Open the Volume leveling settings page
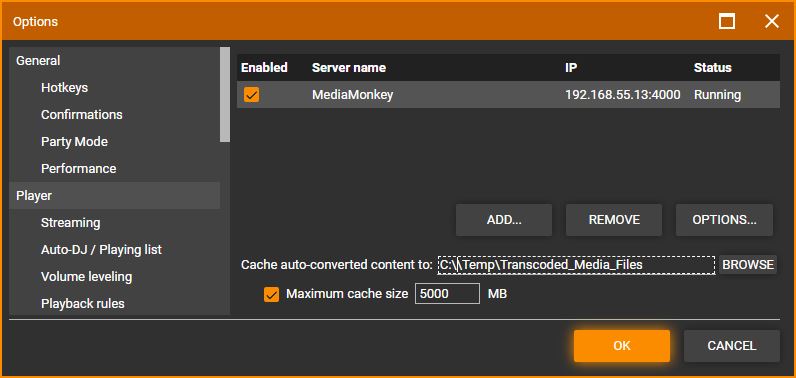Screen dimensions: 796x378 pos(86,276)
